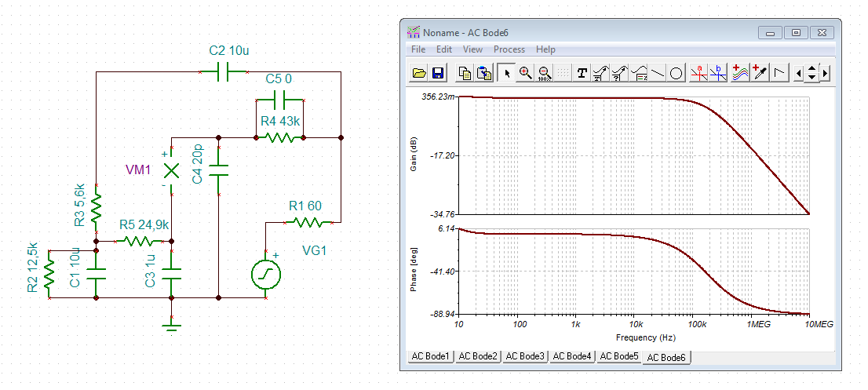This screenshot has width=868, height=390.
Task: Select the pointer arrow tool
Action: coord(506,73)
